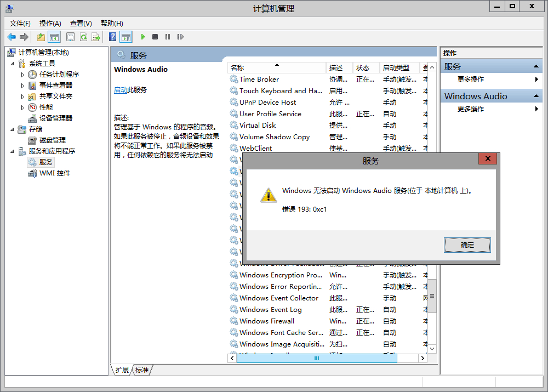Select Virtual Disk service row
The width and height of the screenshot is (548, 392).
coord(328,126)
